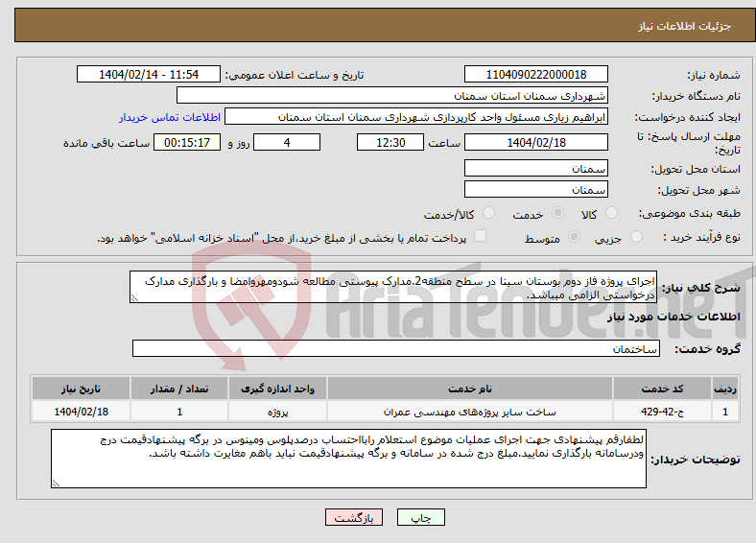Viewport: 756px width, 543px height.
Task: Click the توضیحات خریدار buyer notes textarea
Action: tap(348, 459)
